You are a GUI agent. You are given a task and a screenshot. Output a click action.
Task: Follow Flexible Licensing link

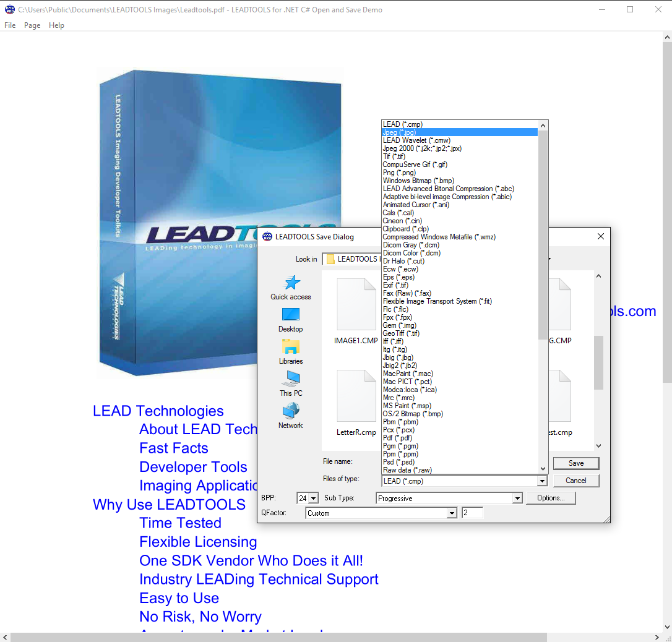point(198,542)
